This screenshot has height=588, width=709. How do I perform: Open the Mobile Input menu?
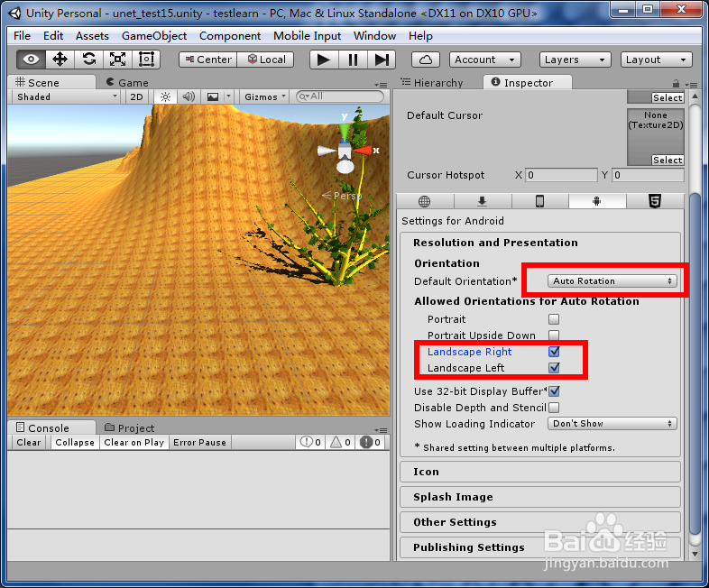pyautogui.click(x=307, y=36)
